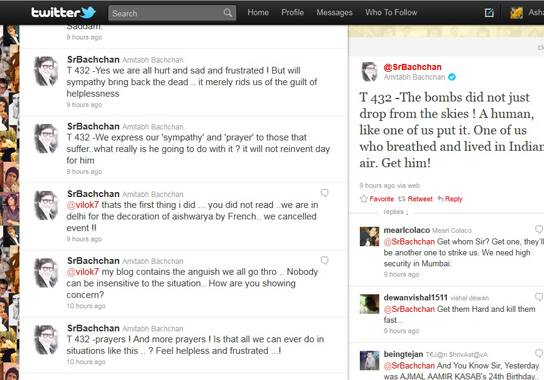Click '9 hours ago' under 'We express our sympathy' tweet
The width and height of the screenshot is (544, 380).
pos(84,171)
